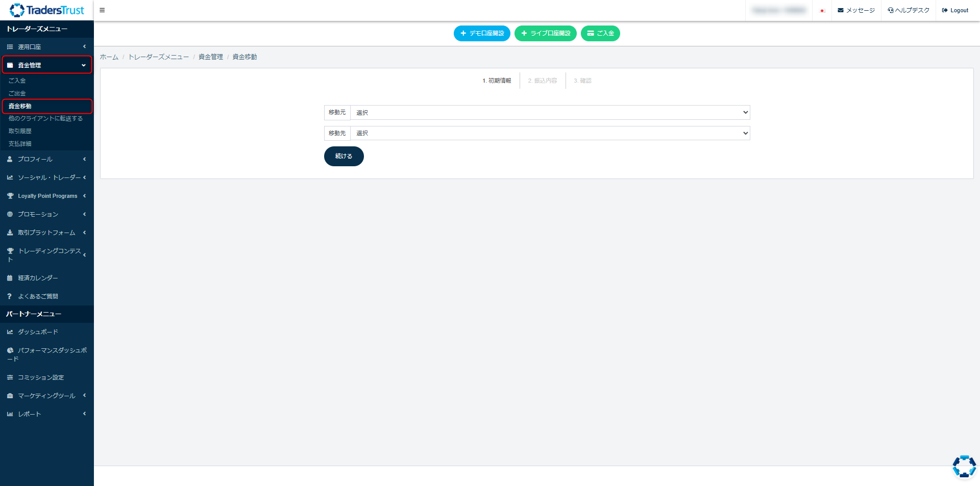This screenshot has width=980, height=486.
Task: Click the デモ口座開設 button
Action: tap(482, 33)
